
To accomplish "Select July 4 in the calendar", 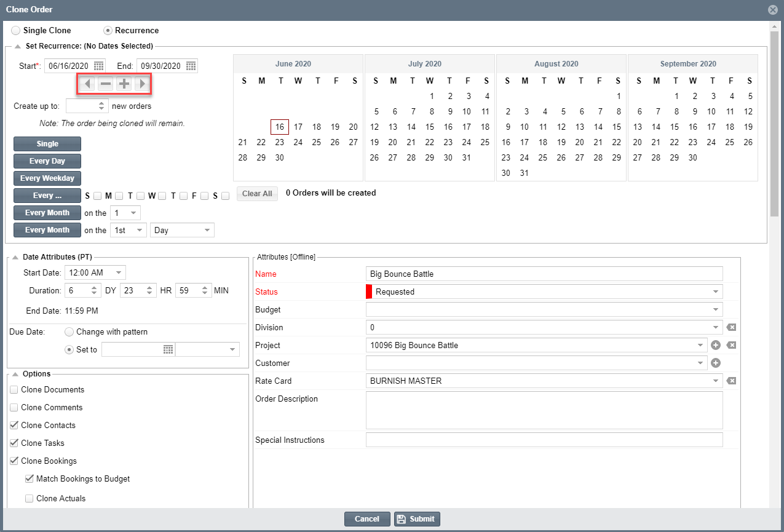I will pyautogui.click(x=487, y=96).
